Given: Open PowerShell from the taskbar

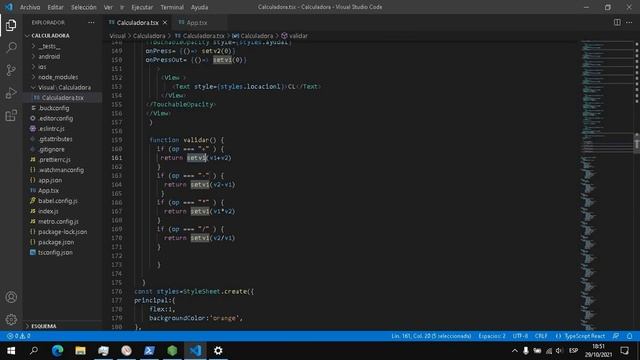Looking at the screenshot, I should coord(149,351).
